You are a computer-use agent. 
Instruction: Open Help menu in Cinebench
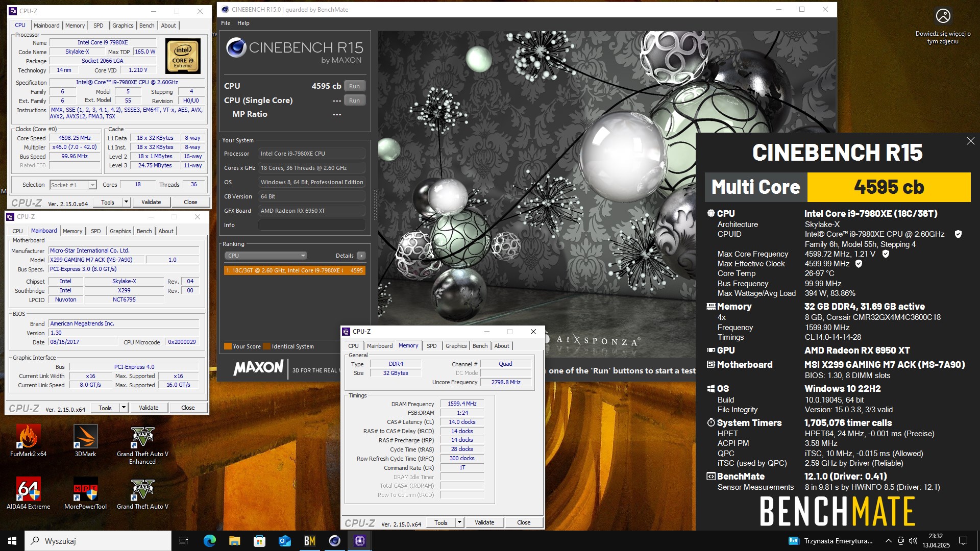click(x=243, y=23)
